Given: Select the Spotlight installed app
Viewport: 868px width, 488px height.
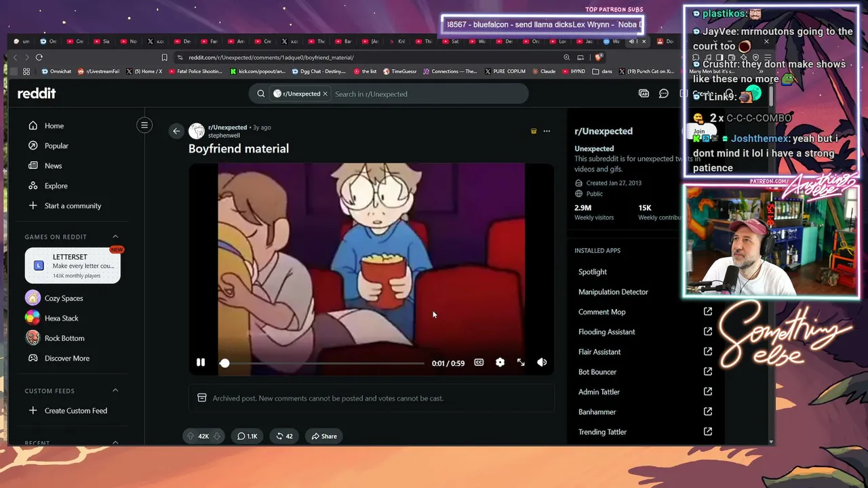Looking at the screenshot, I should (593, 272).
